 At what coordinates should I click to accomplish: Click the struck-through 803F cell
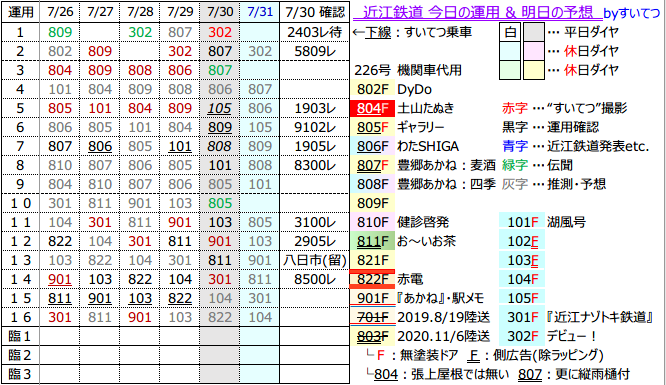coord(373,336)
